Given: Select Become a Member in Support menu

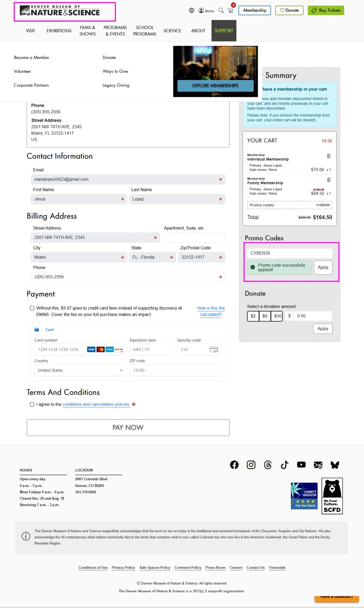Looking at the screenshot, I should [31, 58].
